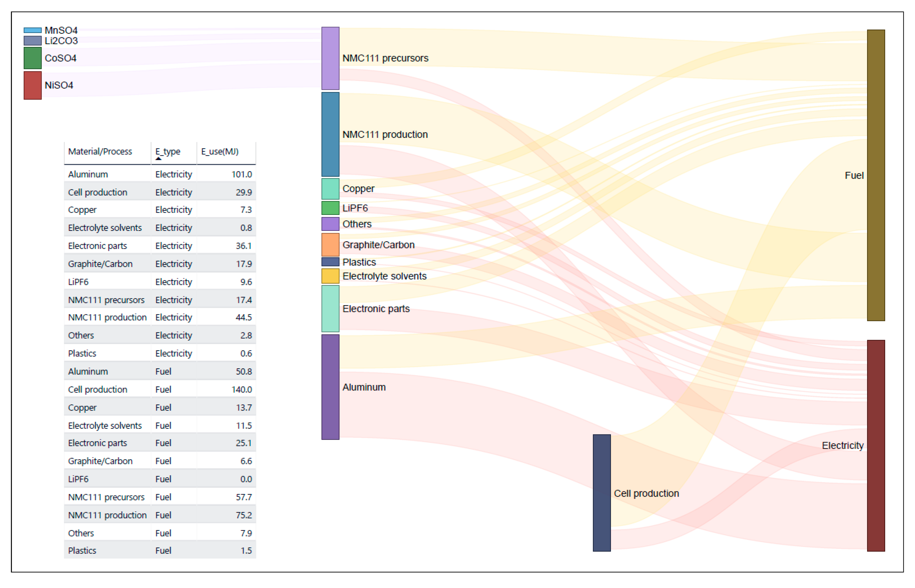Sort by E_type column header
Screen dimensions: 915x588
point(168,152)
